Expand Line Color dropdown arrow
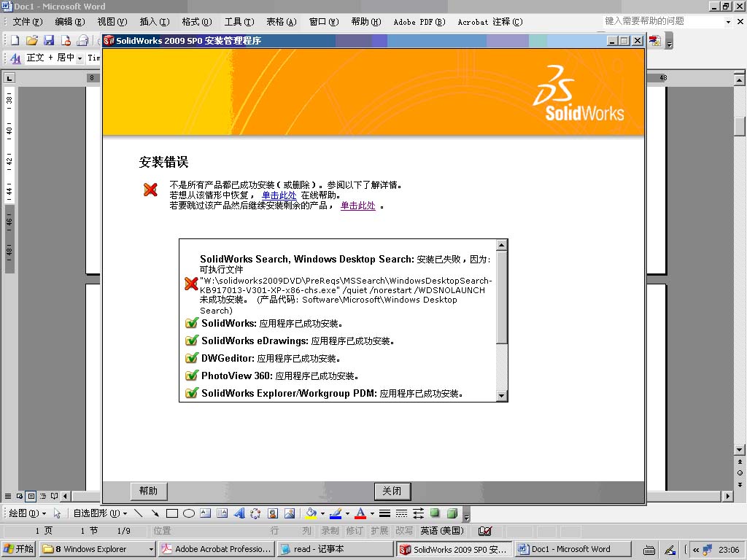 click(x=347, y=513)
